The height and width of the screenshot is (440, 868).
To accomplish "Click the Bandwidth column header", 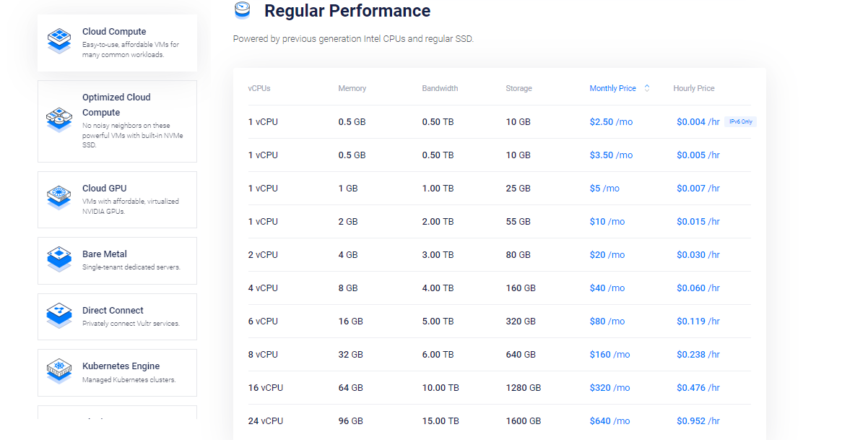I will (440, 87).
